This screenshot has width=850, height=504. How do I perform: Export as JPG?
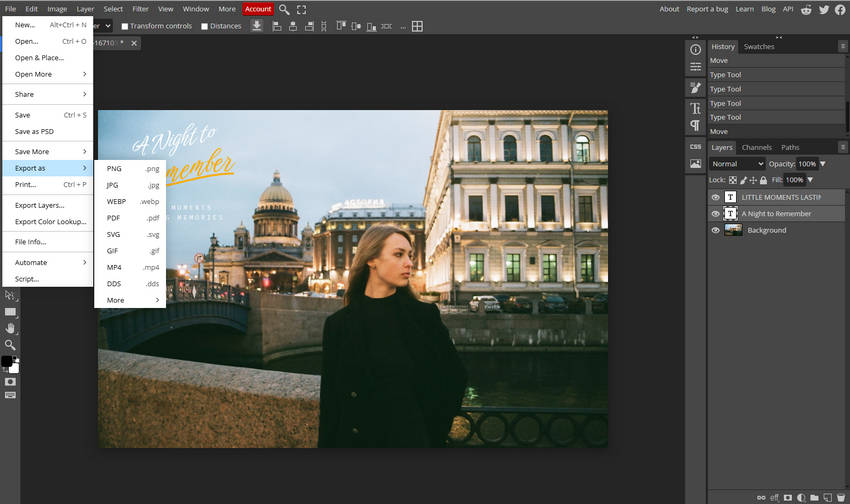point(130,185)
